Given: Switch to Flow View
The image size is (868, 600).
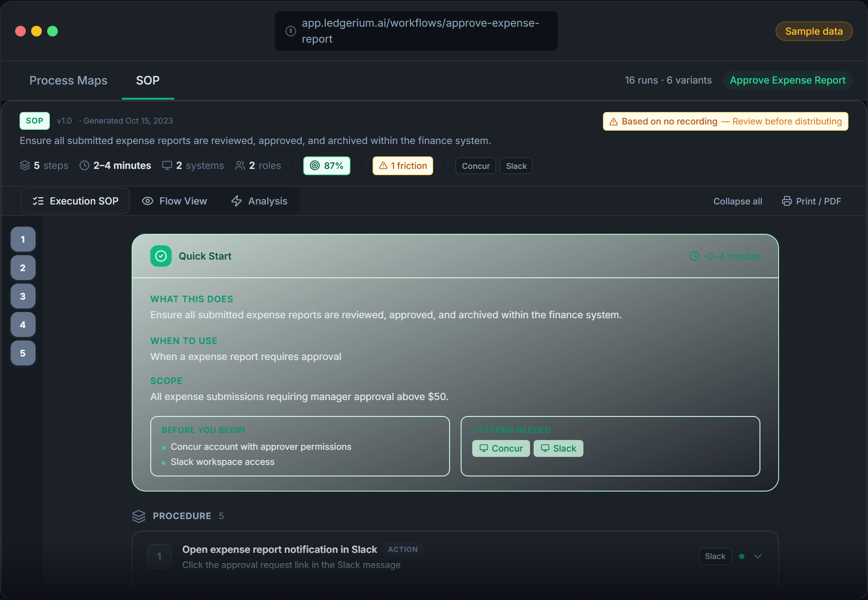Looking at the screenshot, I should click(174, 201).
